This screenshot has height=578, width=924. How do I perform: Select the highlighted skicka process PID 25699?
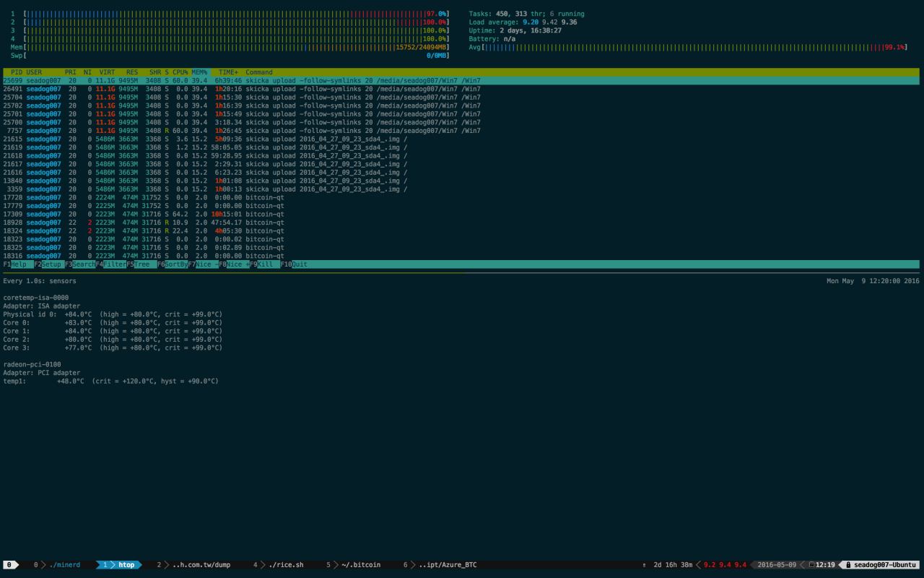pyautogui.click(x=242, y=81)
